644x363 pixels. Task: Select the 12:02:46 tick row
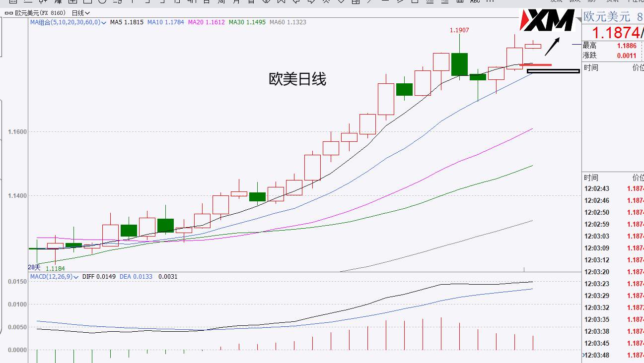coord(613,200)
